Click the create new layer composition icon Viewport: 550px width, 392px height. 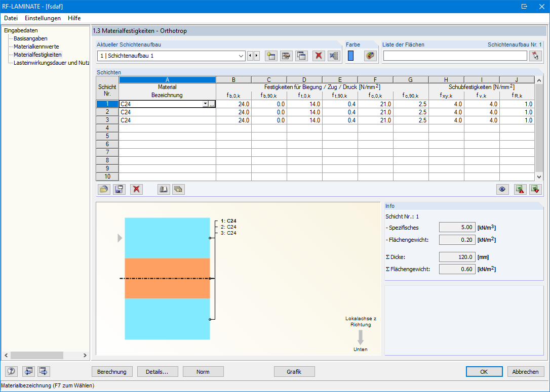[x=271, y=56]
